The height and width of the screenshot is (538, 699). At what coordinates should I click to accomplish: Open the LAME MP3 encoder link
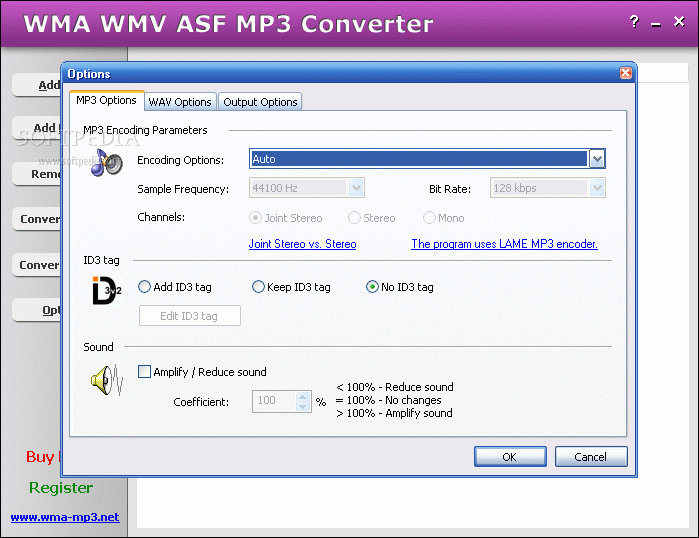click(x=504, y=244)
